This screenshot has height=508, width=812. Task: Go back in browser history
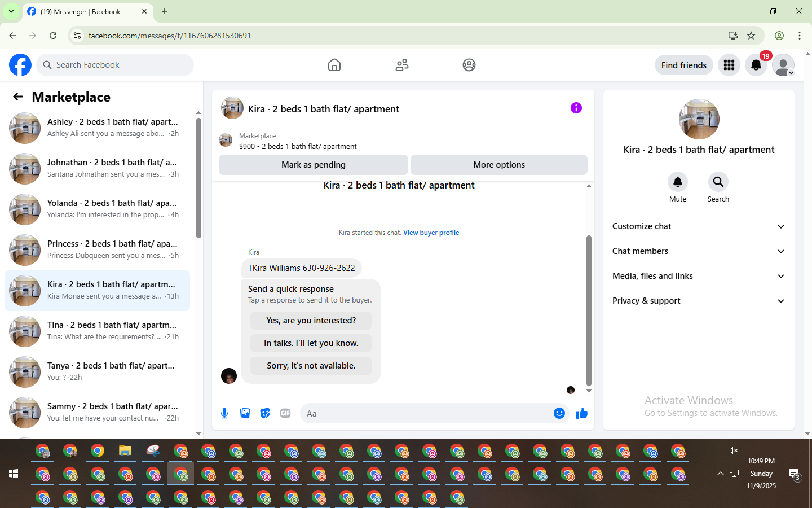coord(12,36)
